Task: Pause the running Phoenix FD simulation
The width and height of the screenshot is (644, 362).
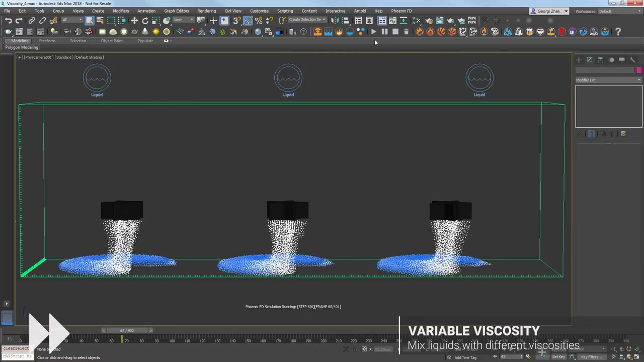Action: click(384, 32)
